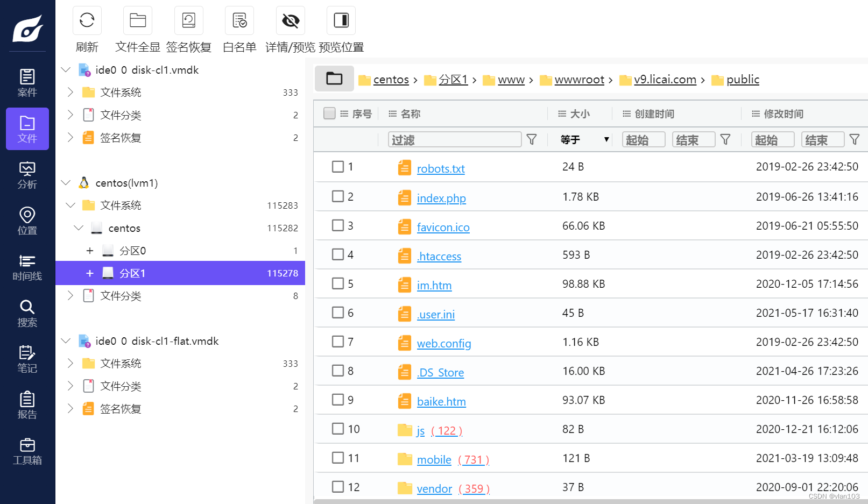Viewport: 868px width, 504px height.
Task: Open the 等于 size comparison dropdown
Action: pyautogui.click(x=584, y=140)
